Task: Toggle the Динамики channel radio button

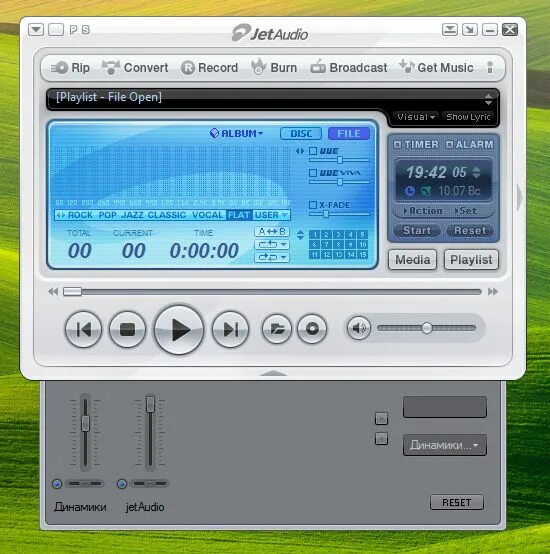Action: 57,484
